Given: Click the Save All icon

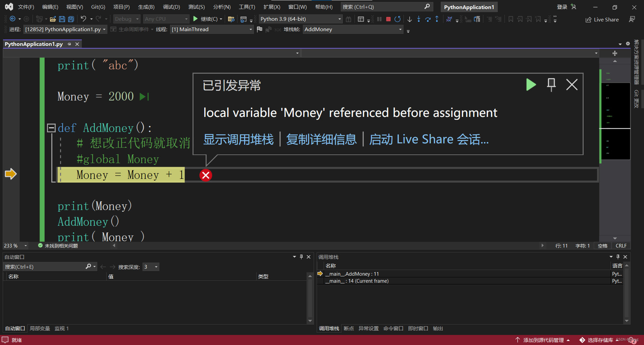Looking at the screenshot, I should 71,19.
